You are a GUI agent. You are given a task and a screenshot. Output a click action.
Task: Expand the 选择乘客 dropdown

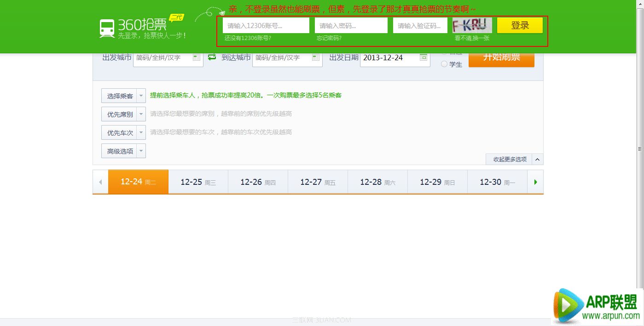pyautogui.click(x=141, y=96)
